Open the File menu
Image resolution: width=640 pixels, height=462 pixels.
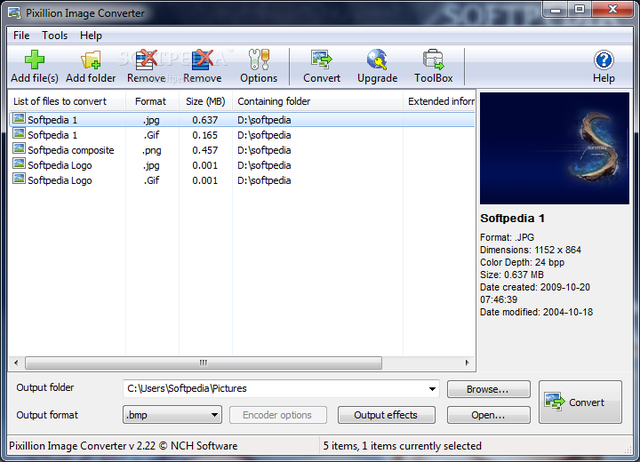21,36
